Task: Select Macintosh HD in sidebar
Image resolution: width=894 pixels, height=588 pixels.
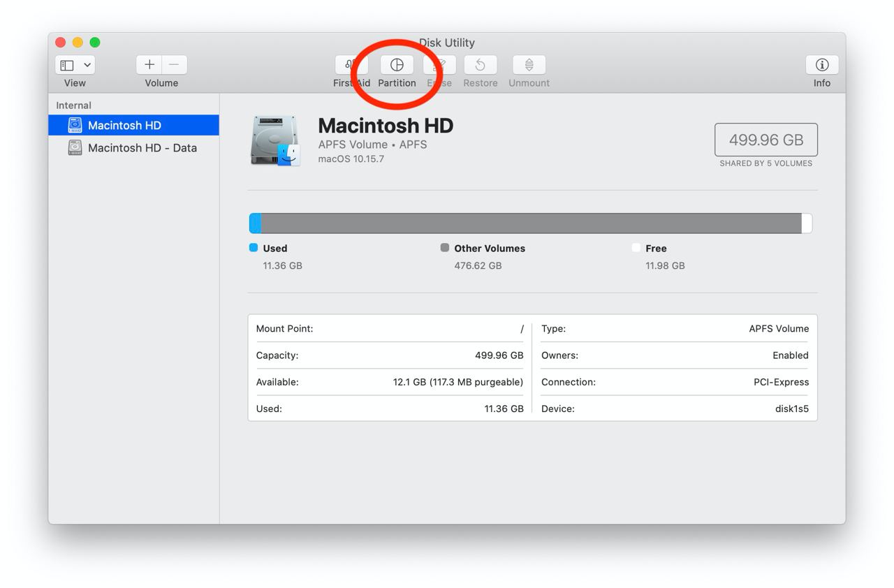Action: 133,126
